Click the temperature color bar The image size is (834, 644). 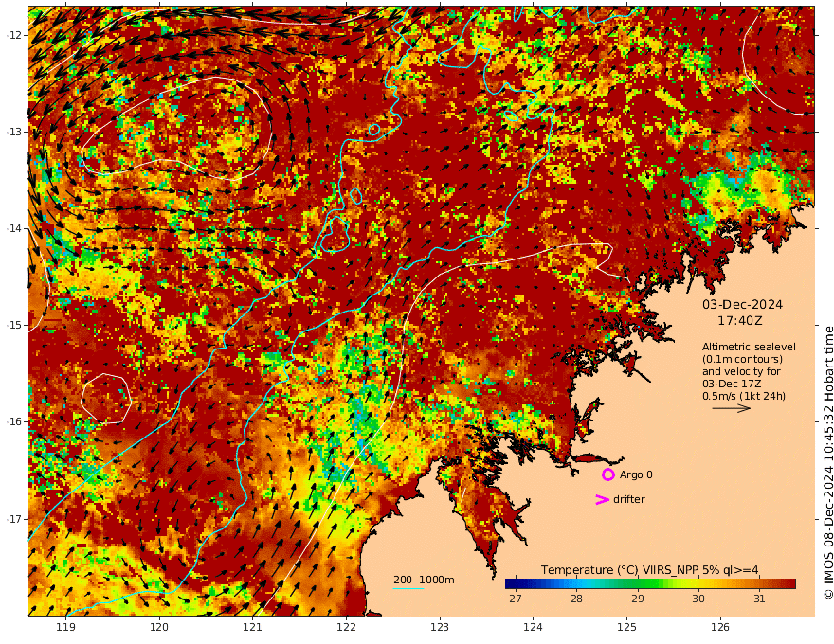pyautogui.click(x=650, y=583)
